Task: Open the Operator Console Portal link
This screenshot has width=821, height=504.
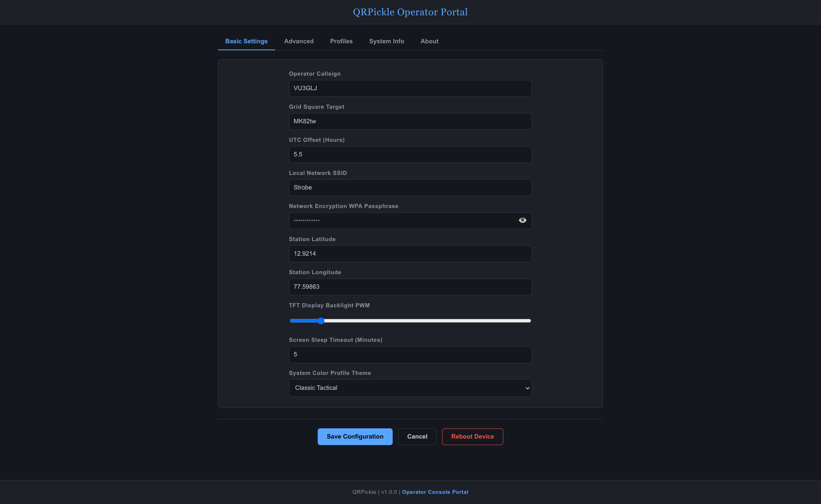Action: pos(435,492)
